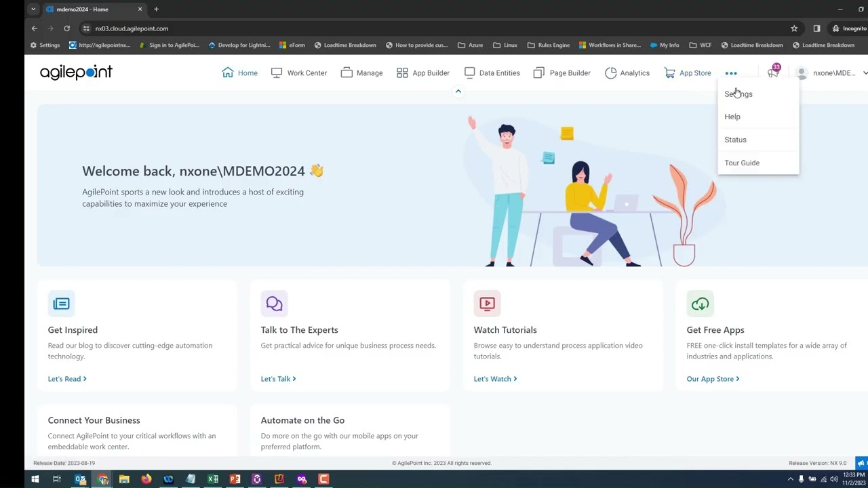Click the Get Free Apps cloud download icon
This screenshot has height=488, width=868.
pyautogui.click(x=700, y=304)
